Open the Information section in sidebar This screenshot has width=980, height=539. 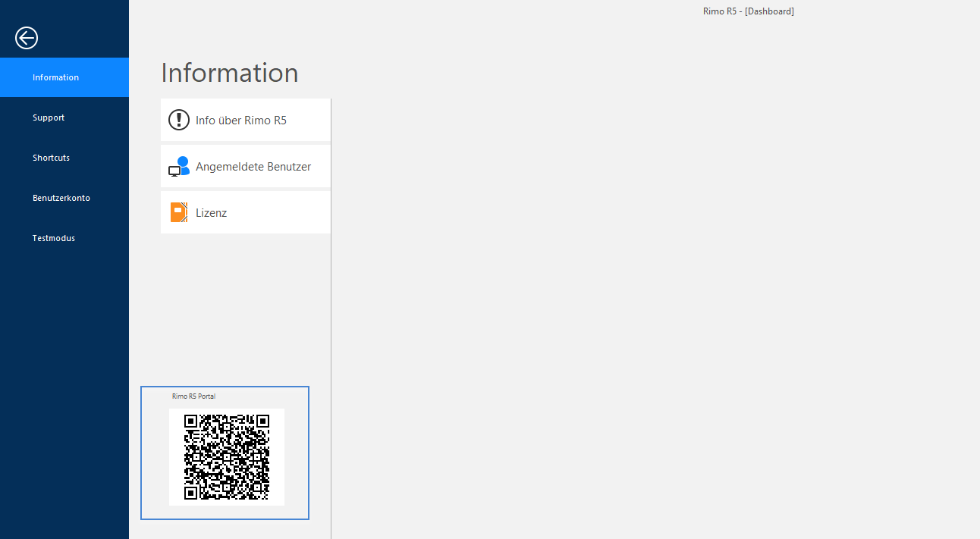pos(64,77)
